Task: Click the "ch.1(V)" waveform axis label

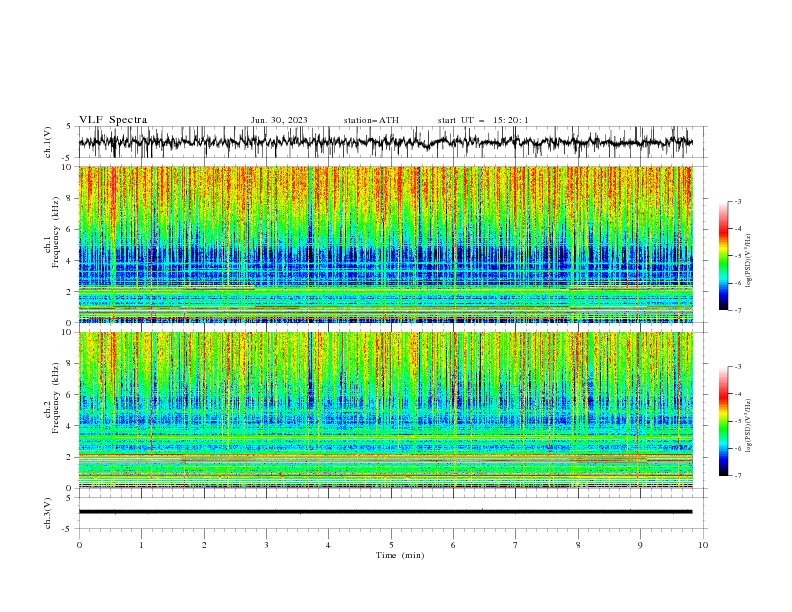Action: 48,142
